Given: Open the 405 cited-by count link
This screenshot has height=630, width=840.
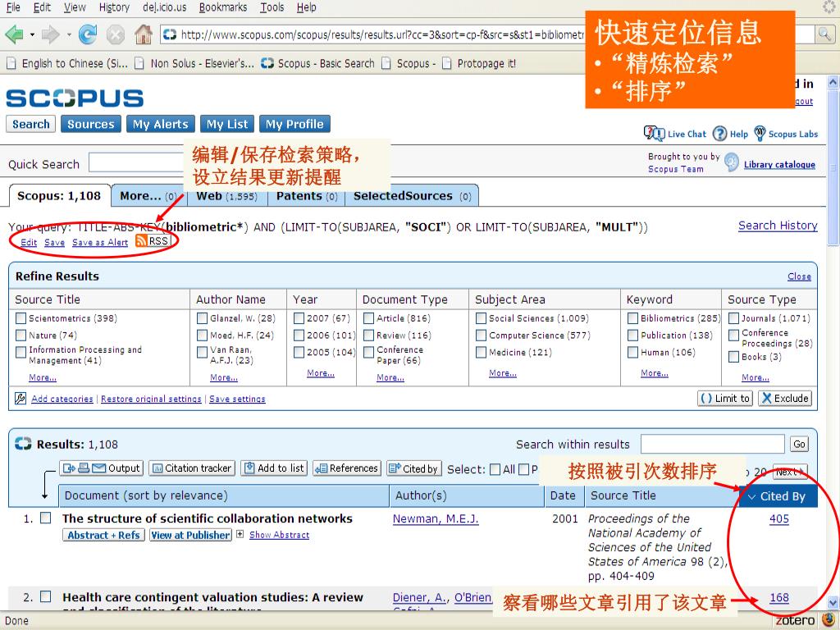Looking at the screenshot, I should pyautogui.click(x=779, y=518).
